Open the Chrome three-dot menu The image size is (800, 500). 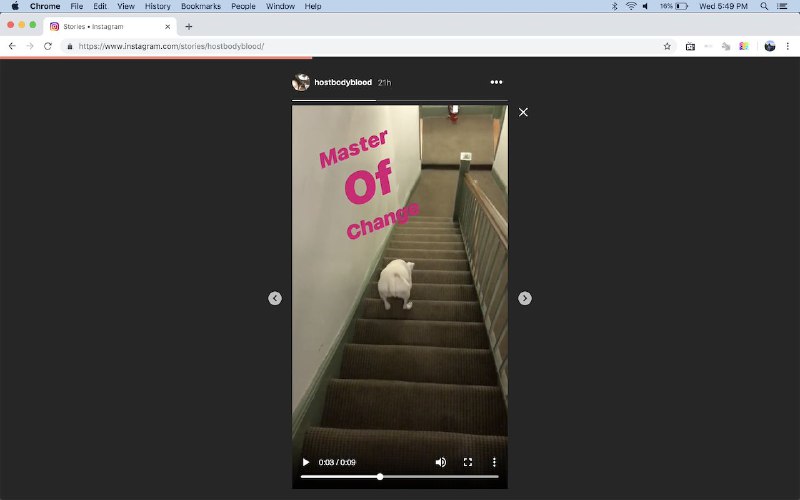[788, 46]
